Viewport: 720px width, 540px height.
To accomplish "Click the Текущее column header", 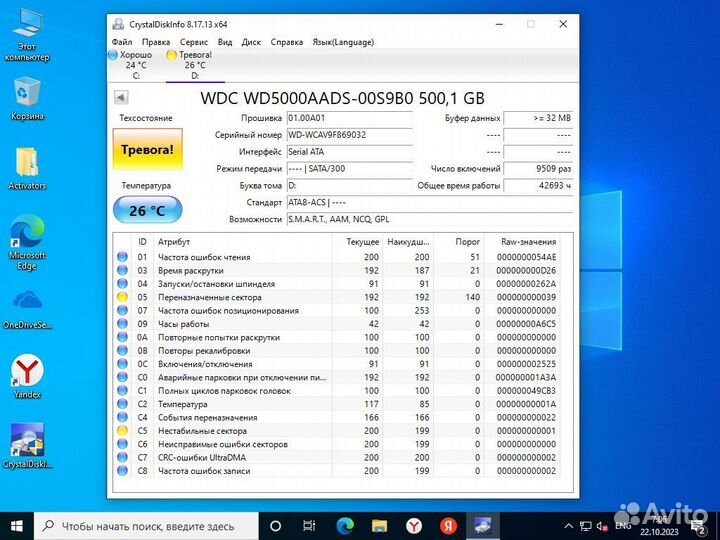I will click(358, 242).
